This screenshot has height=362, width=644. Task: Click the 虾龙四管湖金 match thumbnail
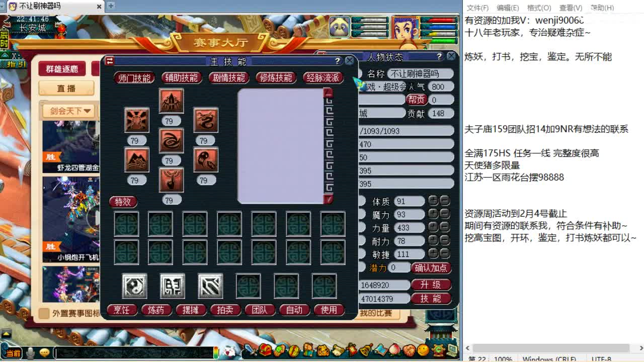pos(71,147)
